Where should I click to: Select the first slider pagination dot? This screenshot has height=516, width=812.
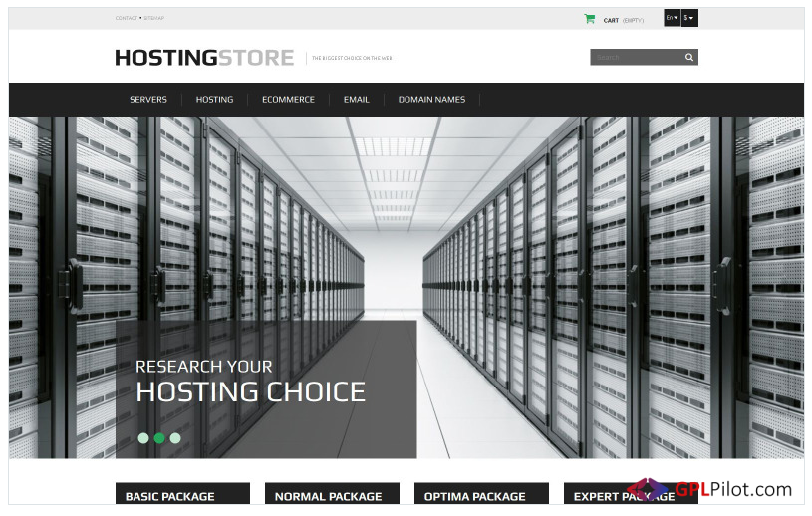point(143,437)
